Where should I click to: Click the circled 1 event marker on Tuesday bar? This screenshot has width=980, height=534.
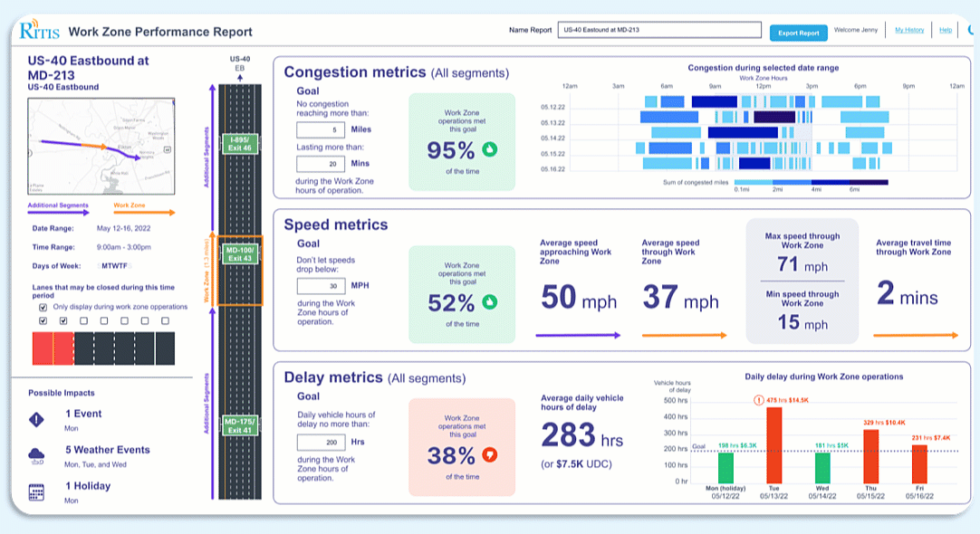coord(757,401)
